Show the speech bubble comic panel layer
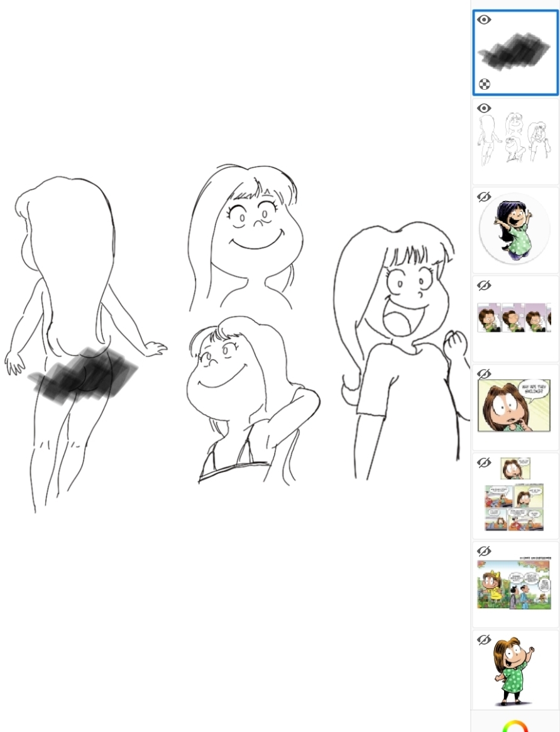Viewport: 560px width, 732px height. pyautogui.click(x=484, y=373)
